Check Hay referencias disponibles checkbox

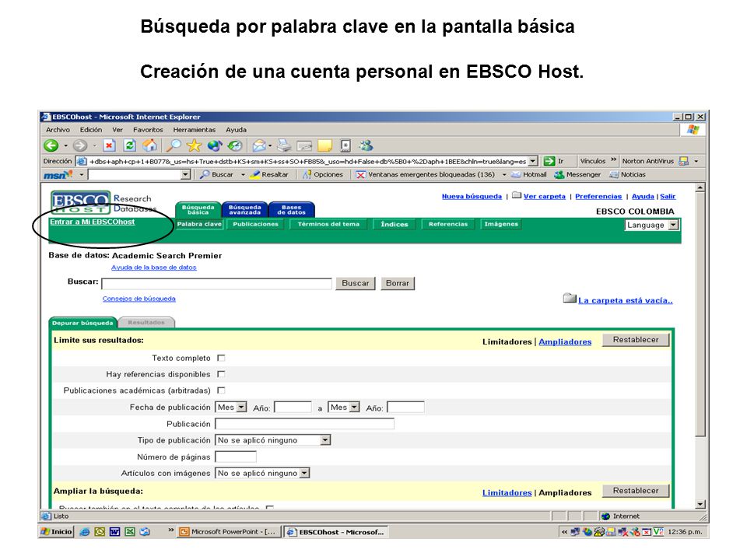pos(221,374)
